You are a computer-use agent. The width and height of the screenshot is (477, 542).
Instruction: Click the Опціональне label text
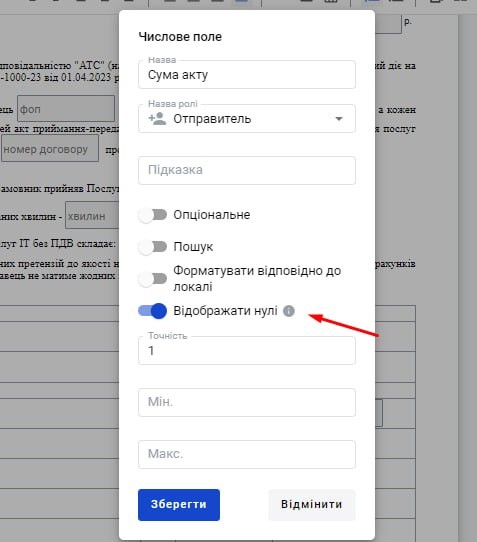tap(212, 215)
